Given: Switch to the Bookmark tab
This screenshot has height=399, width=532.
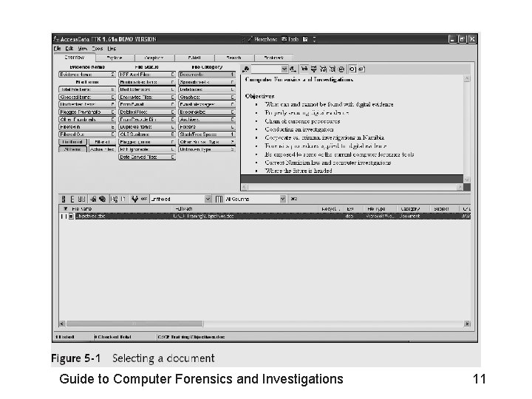Looking at the screenshot, I should point(273,58).
